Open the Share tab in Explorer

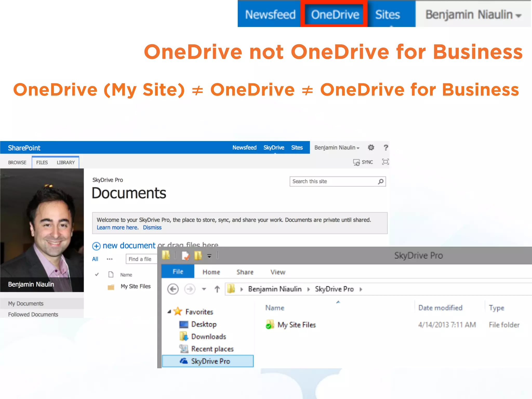point(245,272)
